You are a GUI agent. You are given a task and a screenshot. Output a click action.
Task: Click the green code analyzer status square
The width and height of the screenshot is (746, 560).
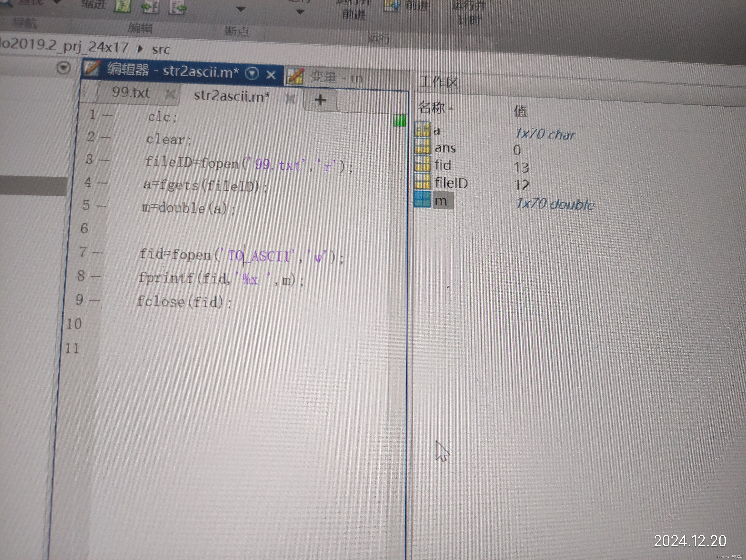[x=400, y=121]
